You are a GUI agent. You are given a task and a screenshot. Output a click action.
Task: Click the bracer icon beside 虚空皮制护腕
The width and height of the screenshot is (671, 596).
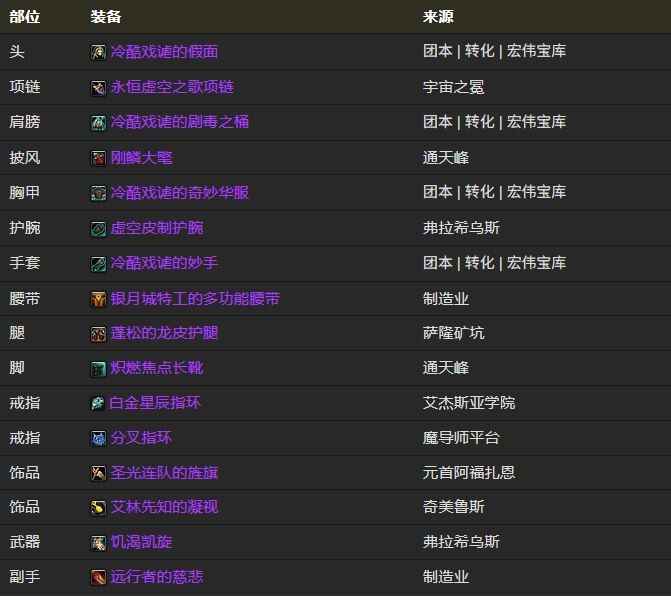pos(98,228)
